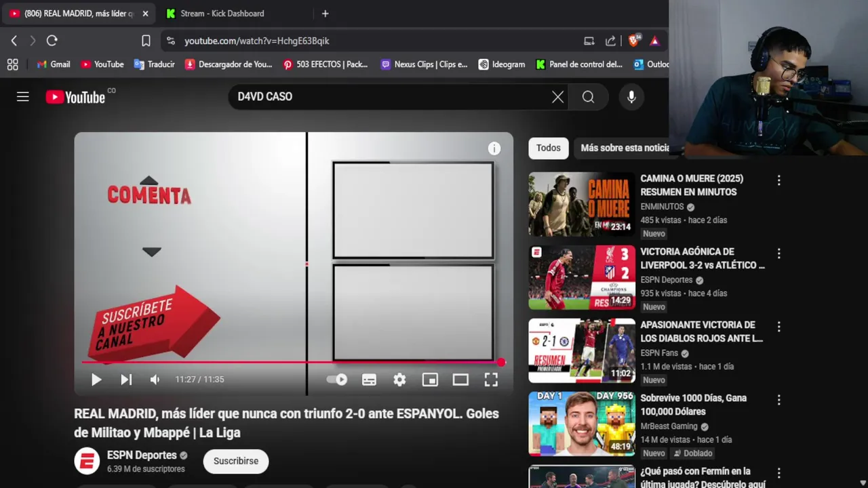This screenshot has width=868, height=488.
Task: Play the video
Action: pyautogui.click(x=96, y=380)
